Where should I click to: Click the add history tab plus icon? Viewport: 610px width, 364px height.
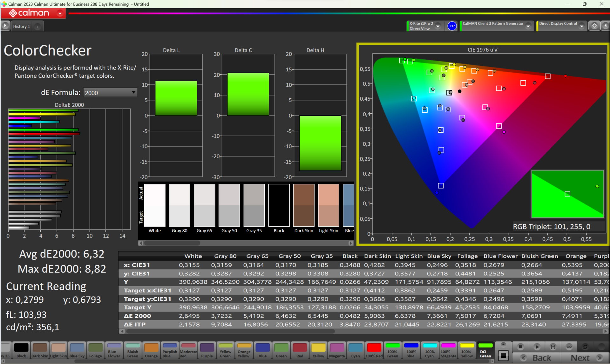[37, 27]
